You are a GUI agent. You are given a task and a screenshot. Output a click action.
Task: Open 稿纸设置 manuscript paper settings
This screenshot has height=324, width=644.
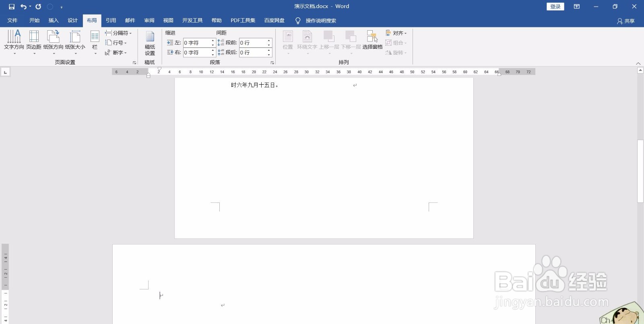click(x=150, y=43)
